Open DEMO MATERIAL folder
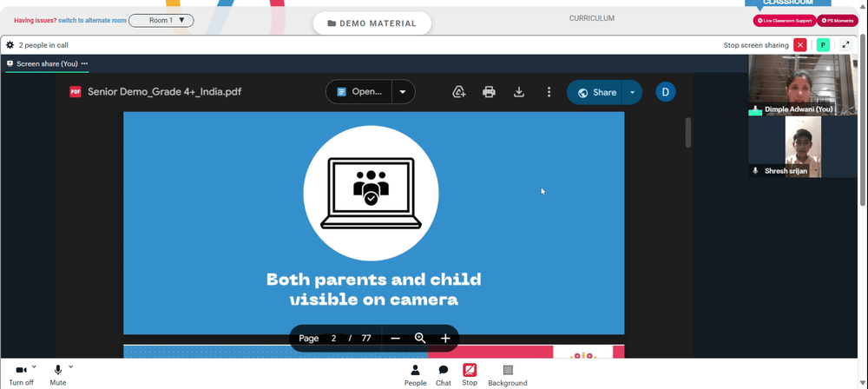 372,23
